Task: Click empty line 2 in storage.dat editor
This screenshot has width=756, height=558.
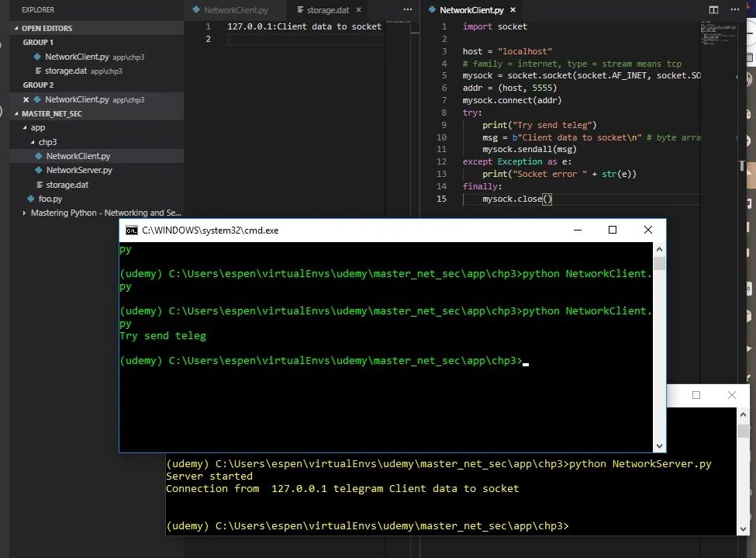Action: [x=306, y=39]
